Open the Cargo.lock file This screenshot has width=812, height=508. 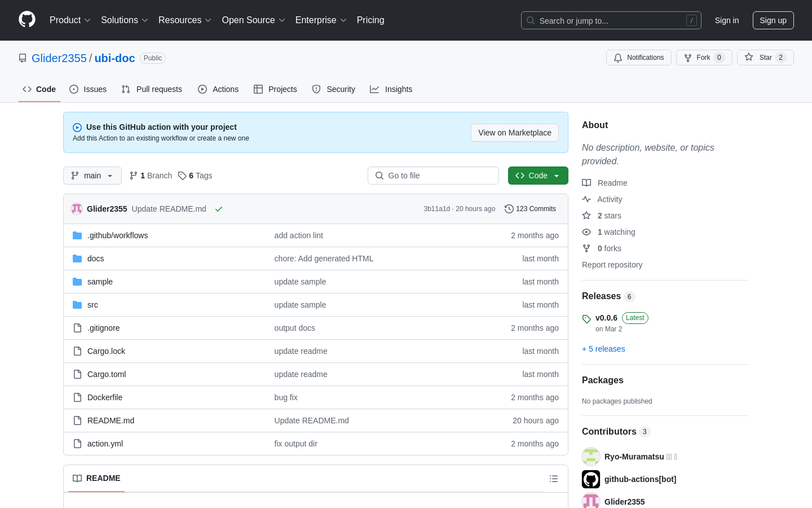[107, 351]
